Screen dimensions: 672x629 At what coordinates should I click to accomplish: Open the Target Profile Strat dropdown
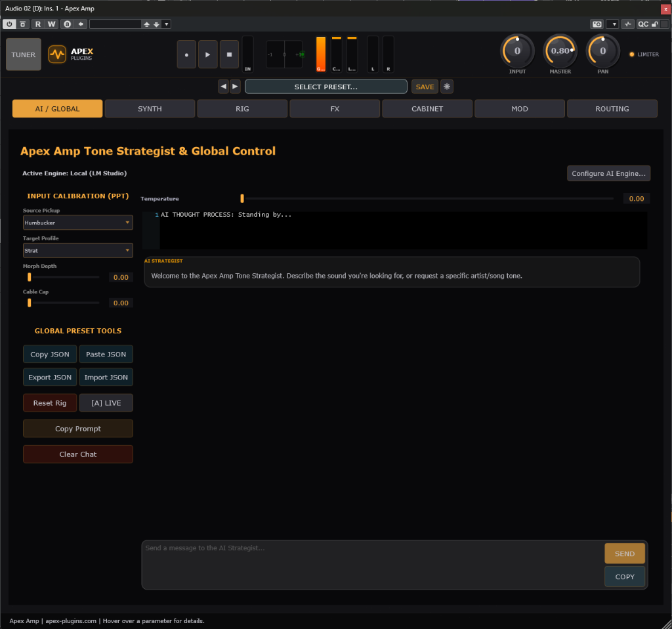click(78, 250)
